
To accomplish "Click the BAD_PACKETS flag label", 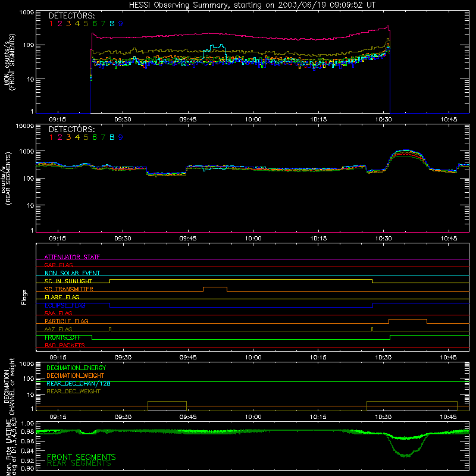I will click(x=65, y=345).
